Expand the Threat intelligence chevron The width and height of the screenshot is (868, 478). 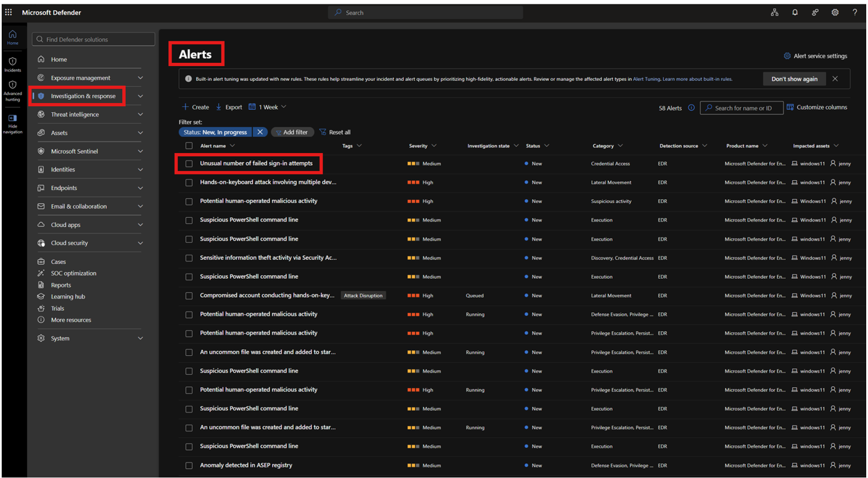click(140, 115)
